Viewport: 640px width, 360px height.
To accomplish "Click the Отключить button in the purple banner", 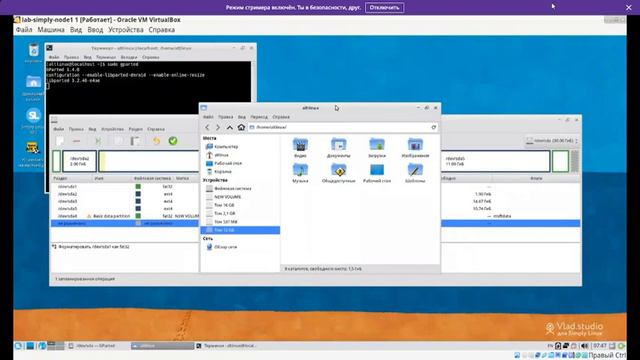I will [384, 7].
